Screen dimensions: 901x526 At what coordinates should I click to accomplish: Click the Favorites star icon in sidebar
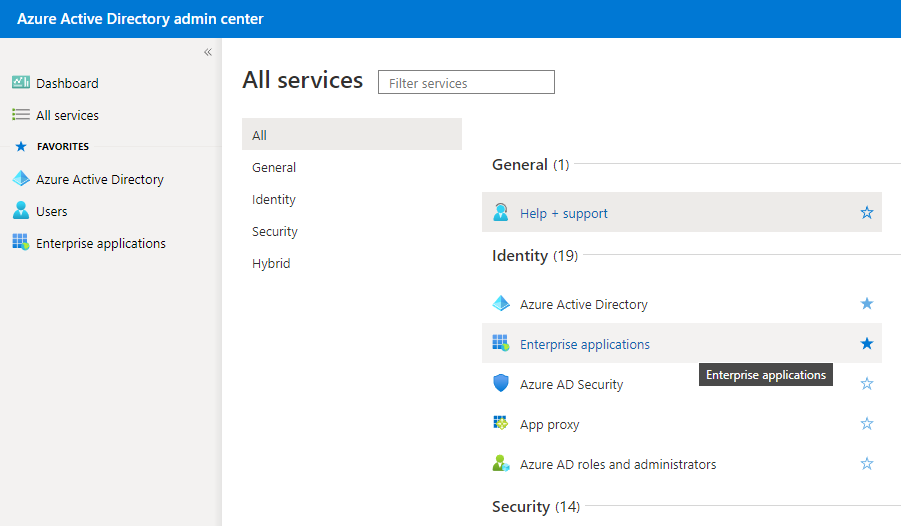click(x=21, y=147)
